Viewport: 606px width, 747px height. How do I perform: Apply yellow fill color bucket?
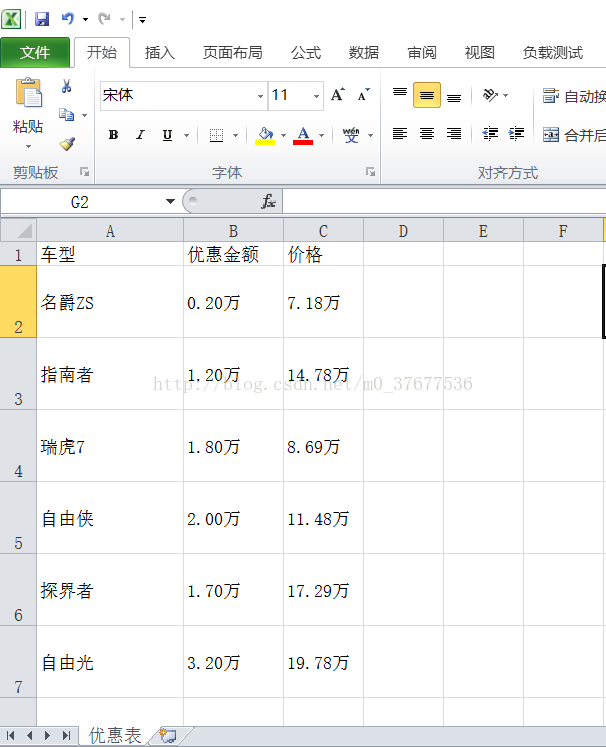tap(265, 135)
